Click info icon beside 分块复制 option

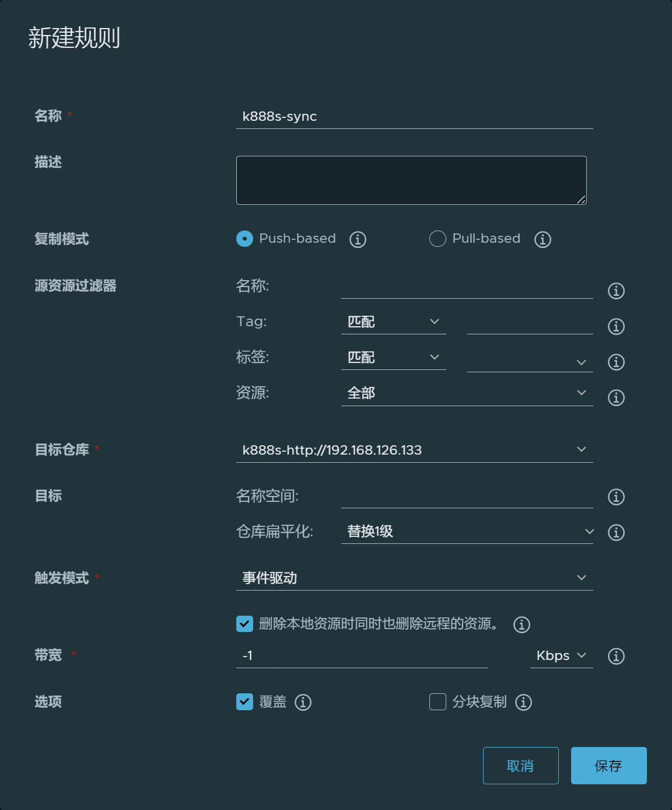click(x=523, y=702)
